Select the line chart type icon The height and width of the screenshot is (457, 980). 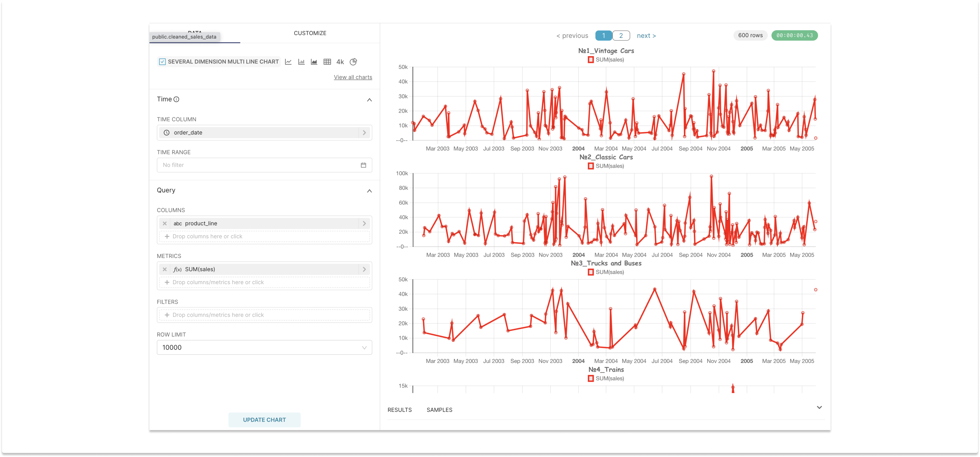288,62
